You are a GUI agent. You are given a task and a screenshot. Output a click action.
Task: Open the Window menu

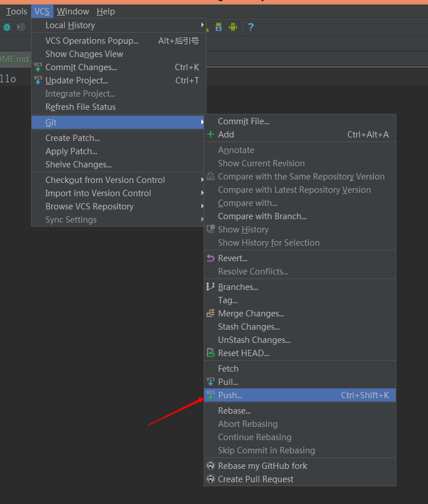pos(73,12)
